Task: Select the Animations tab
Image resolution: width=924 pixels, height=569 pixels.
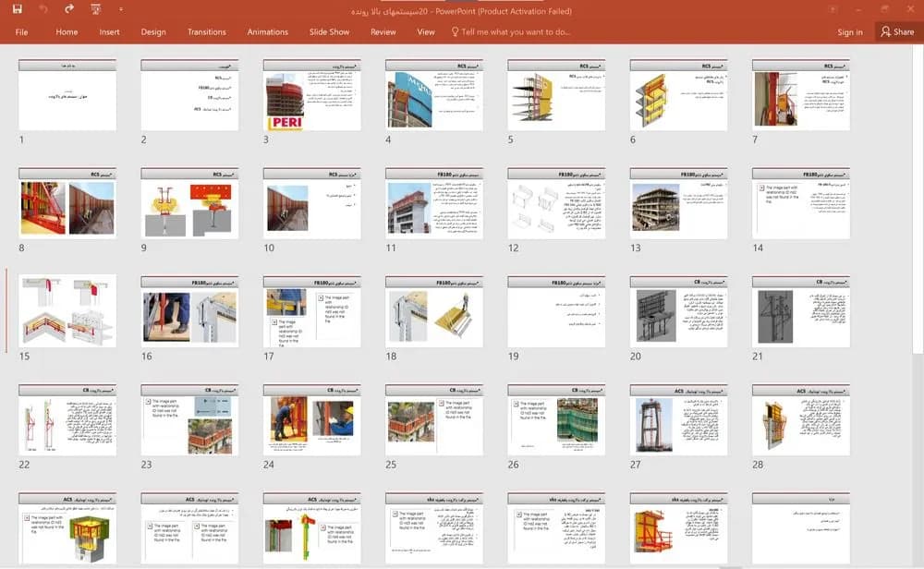Action: [268, 31]
